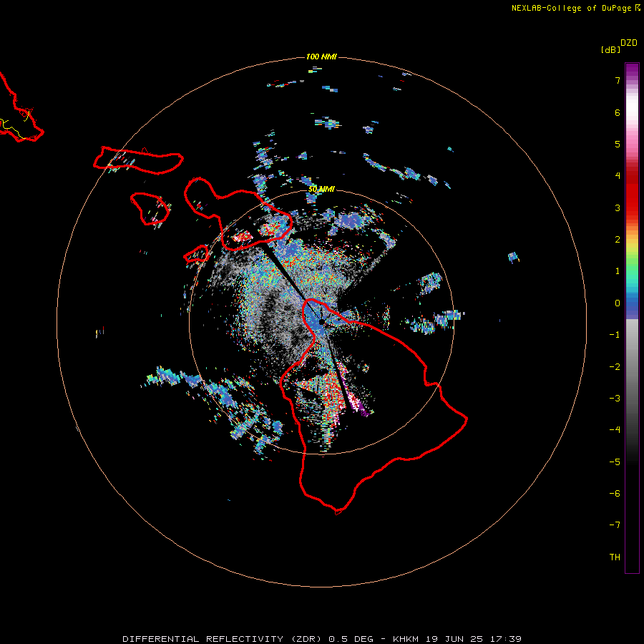This screenshot has width=644, height=644.
Task: Click the scale label -6
Action: (615, 494)
